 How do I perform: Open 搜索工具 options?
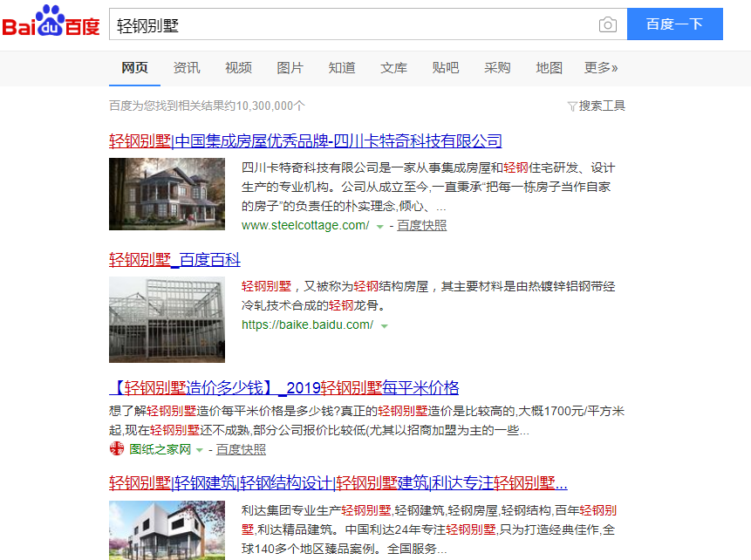602,106
